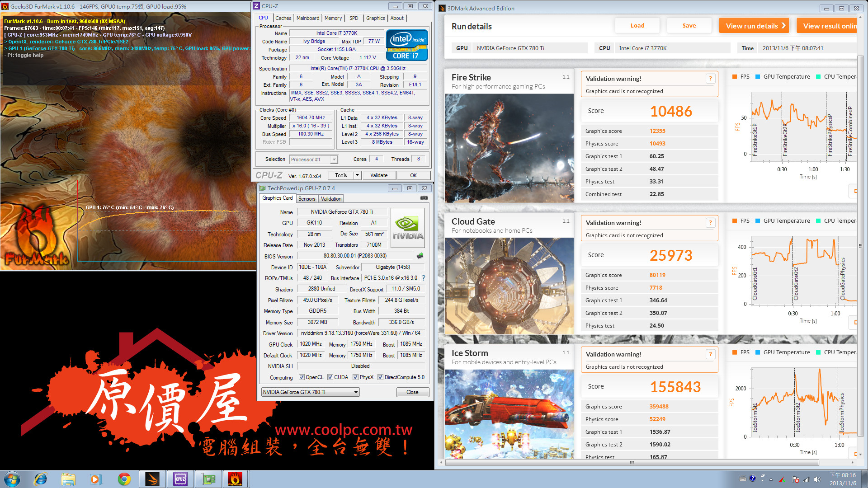The image size is (868, 488).
Task: Click the blue help icon in the tray
Action: pyautogui.click(x=752, y=478)
